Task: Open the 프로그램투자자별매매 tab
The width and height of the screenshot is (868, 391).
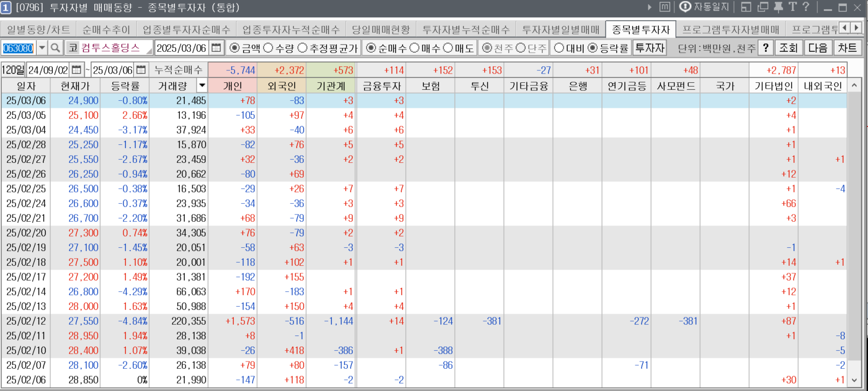Action: click(x=731, y=29)
